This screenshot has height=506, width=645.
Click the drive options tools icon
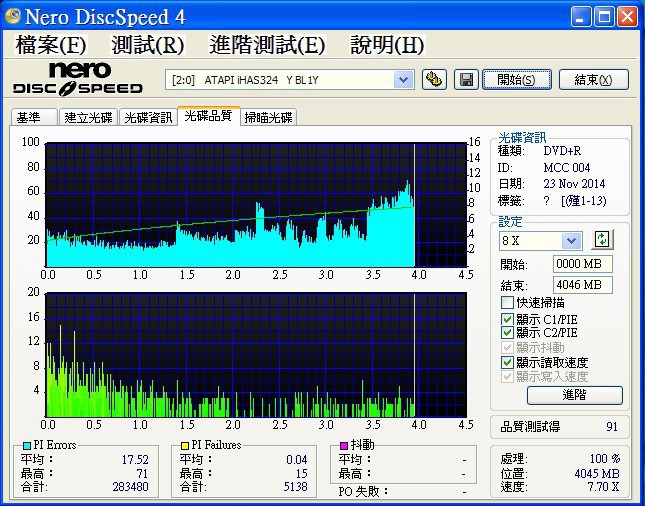click(434, 79)
